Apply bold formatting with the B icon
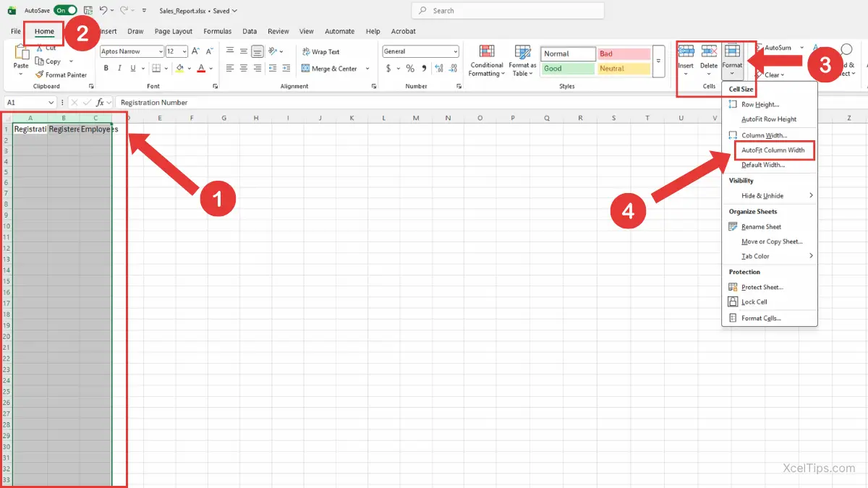This screenshot has width=868, height=488. (x=106, y=69)
